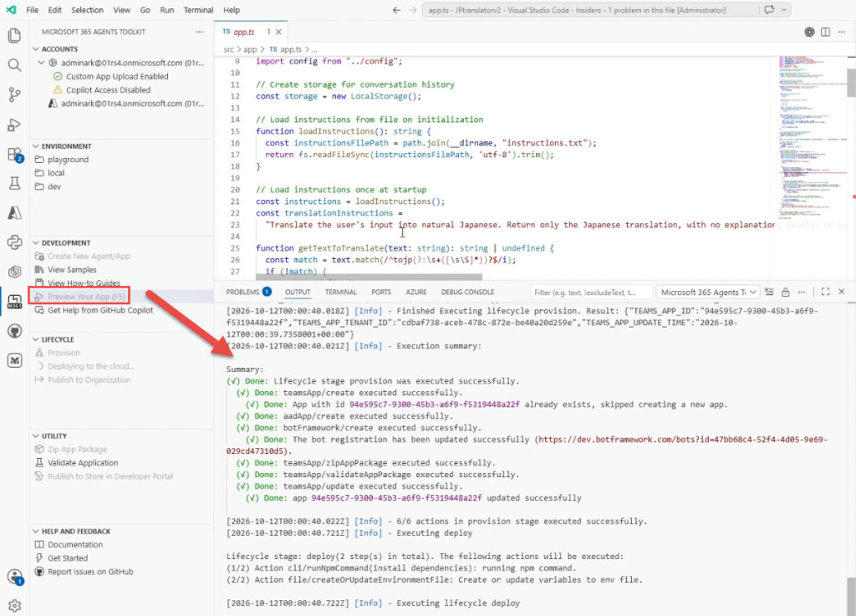Open Documentation under Help and Feedback
Viewport: 856px width, 616px height.
tap(74, 544)
